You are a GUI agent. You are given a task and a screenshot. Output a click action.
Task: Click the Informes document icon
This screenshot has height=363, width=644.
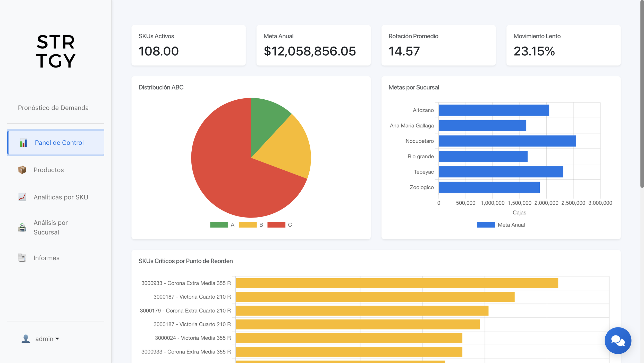(22, 258)
